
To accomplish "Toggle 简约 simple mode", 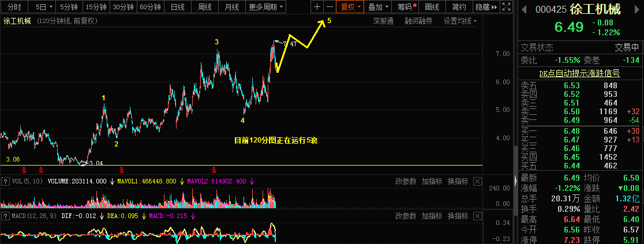I will coord(459,7).
